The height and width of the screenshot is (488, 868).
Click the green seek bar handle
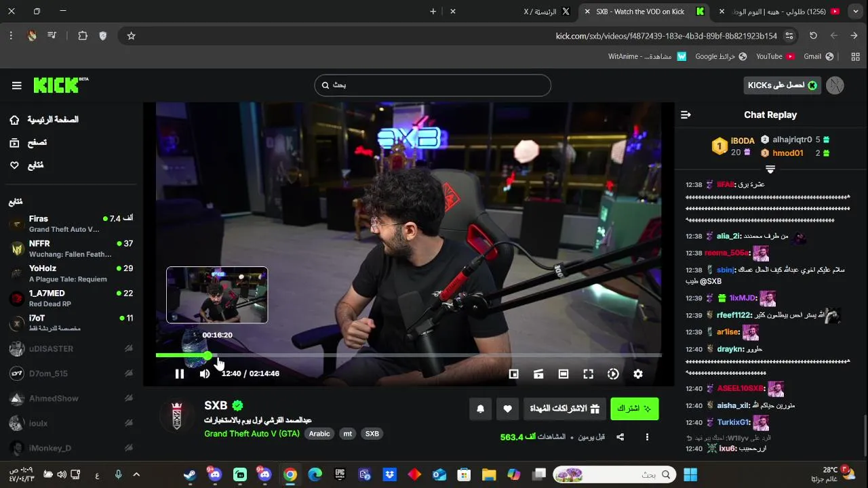[207, 355]
